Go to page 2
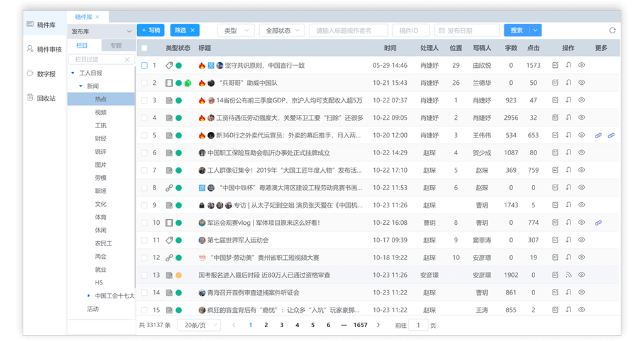The height and width of the screenshot is (341, 644). click(266, 325)
